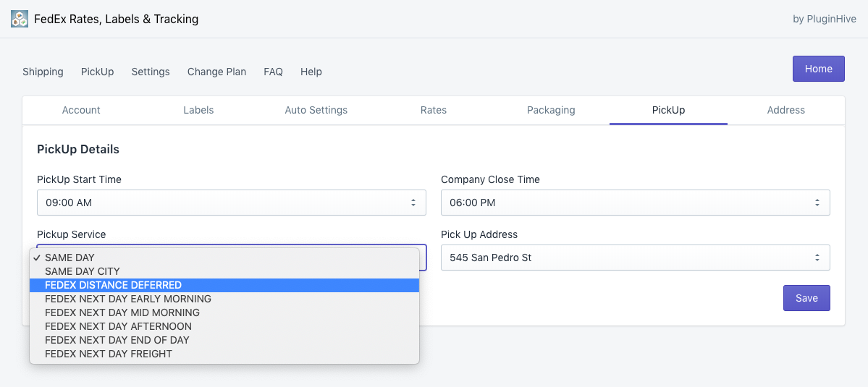The width and height of the screenshot is (868, 387).
Task: Choose the SAME DAY CITY option
Action: click(224, 271)
